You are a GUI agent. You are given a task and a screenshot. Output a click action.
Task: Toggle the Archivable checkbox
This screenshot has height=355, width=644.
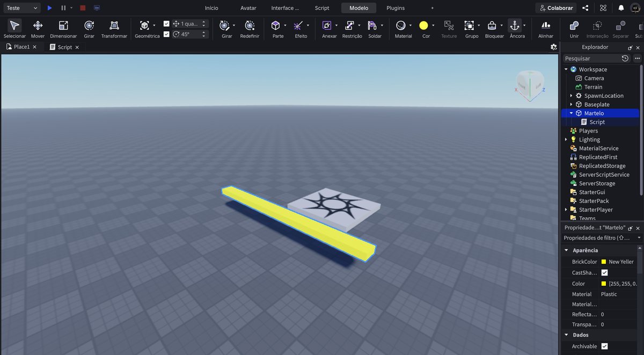(x=605, y=346)
